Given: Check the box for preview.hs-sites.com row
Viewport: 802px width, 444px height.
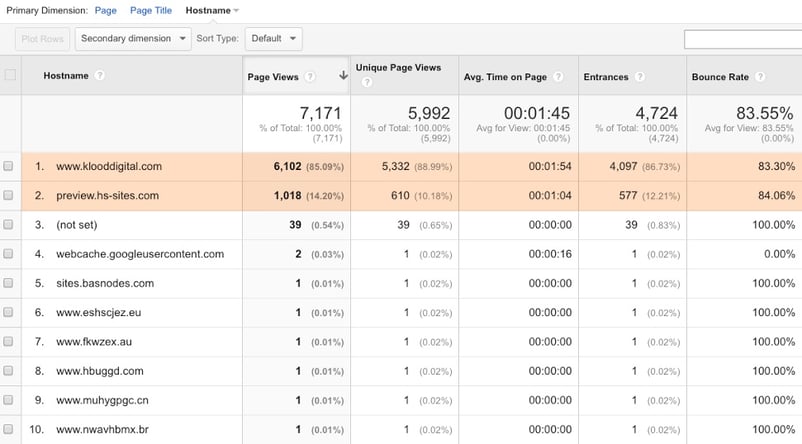Looking at the screenshot, I should 9,196.
